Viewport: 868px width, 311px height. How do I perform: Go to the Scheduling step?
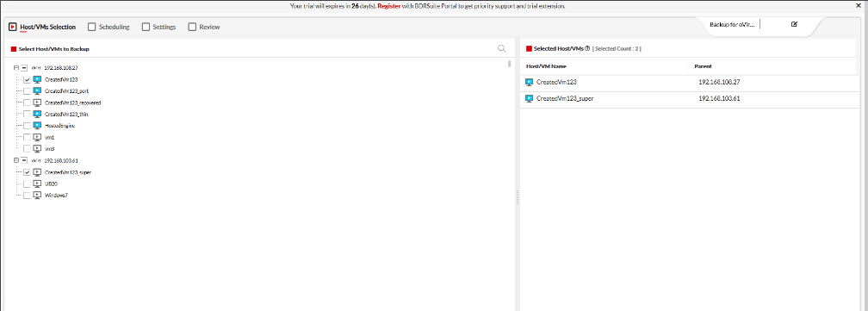point(108,27)
